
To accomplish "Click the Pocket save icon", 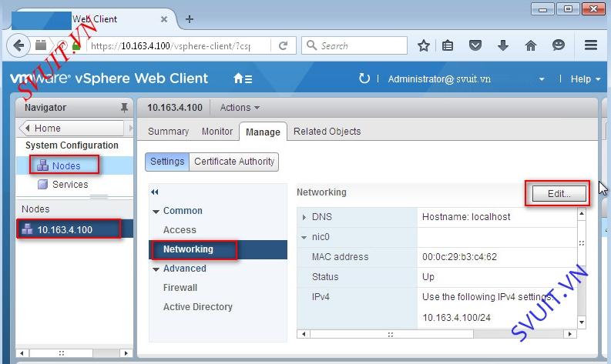I will tap(475, 45).
